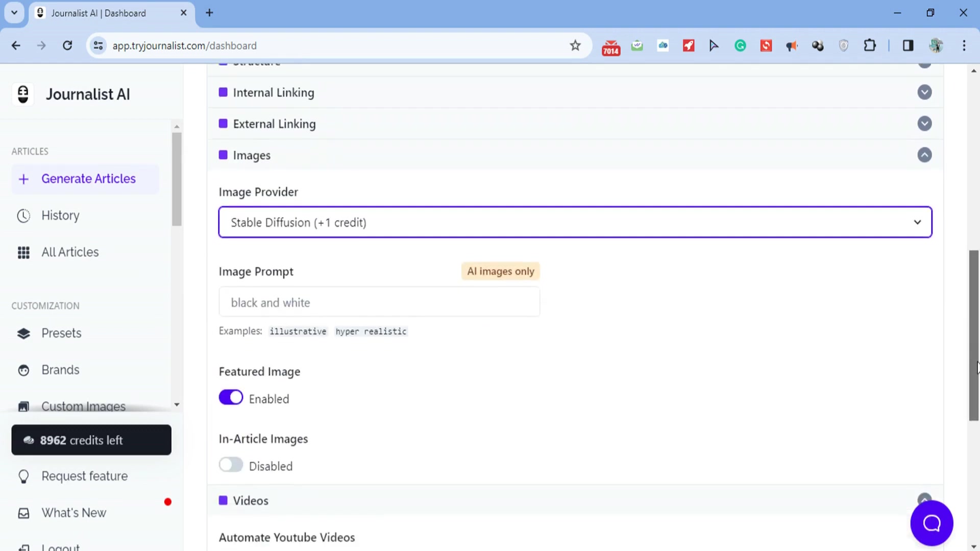This screenshot has height=551, width=980.
Task: Click the External Linking label
Action: pyautogui.click(x=274, y=123)
